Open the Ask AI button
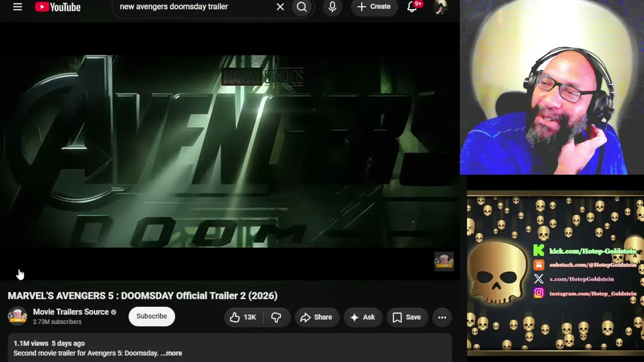 tap(363, 317)
